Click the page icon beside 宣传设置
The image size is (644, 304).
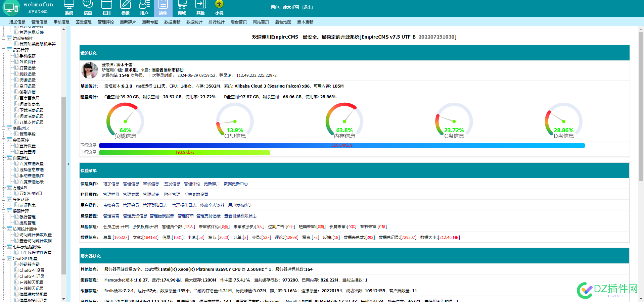(x=16, y=146)
